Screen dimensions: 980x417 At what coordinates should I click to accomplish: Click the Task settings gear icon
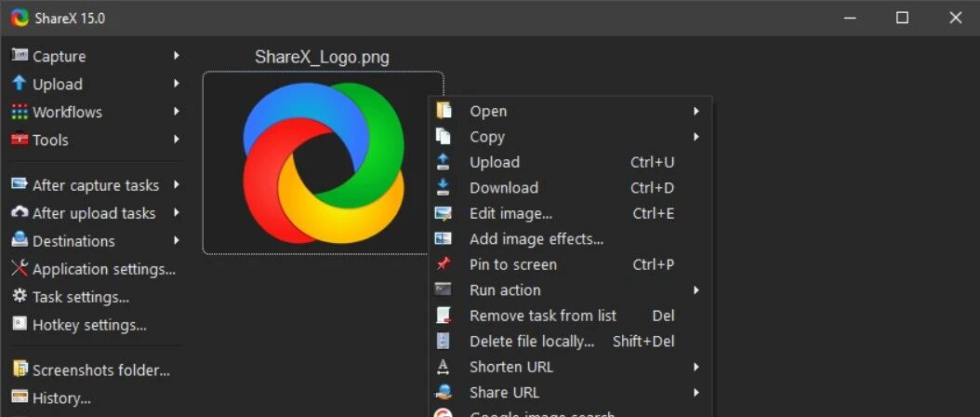pyautogui.click(x=20, y=296)
